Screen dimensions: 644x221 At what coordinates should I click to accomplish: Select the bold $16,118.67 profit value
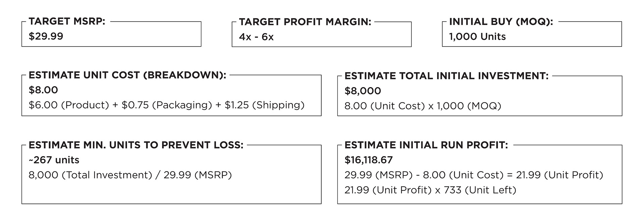point(369,160)
